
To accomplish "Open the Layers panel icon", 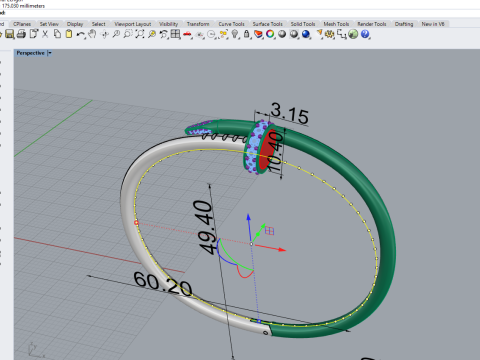I will 258,34.
